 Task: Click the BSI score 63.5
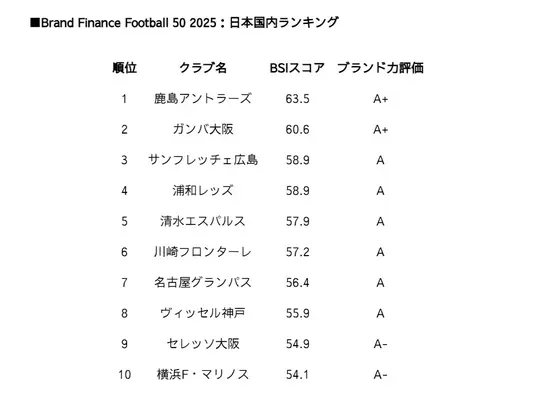click(x=297, y=99)
